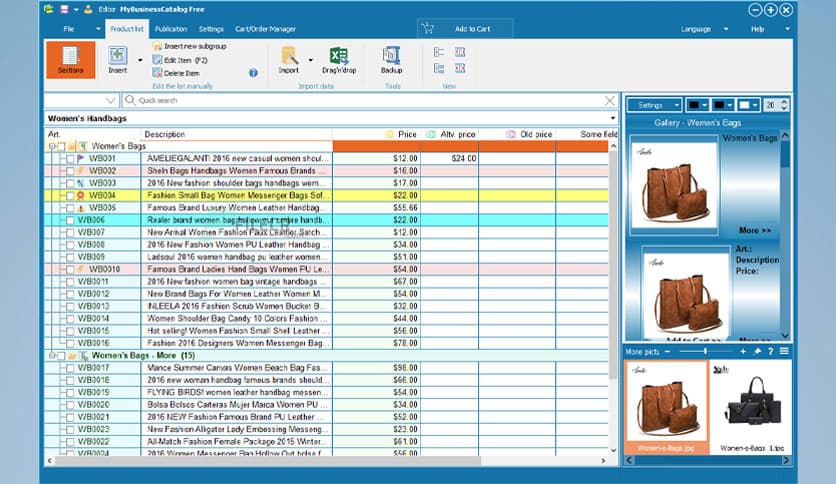
Task: Select the Women-s-Bags.jpg thumbnail
Action: (x=666, y=407)
